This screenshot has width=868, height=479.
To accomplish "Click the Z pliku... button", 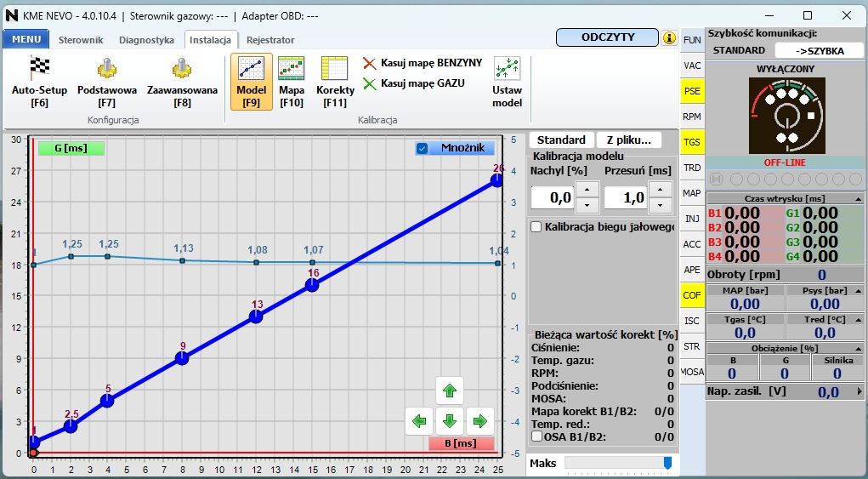I will pos(628,140).
